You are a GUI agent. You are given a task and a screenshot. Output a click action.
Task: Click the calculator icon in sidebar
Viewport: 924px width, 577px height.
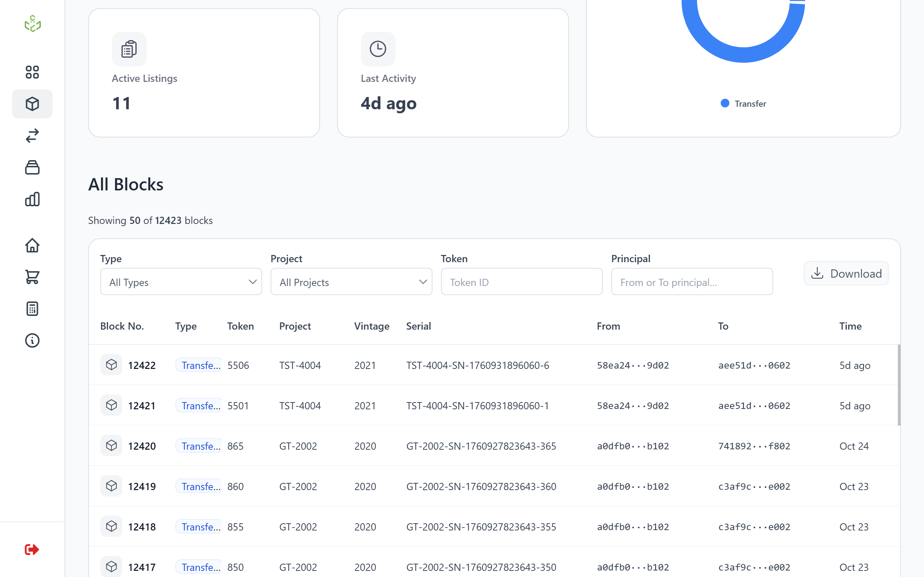tap(32, 309)
